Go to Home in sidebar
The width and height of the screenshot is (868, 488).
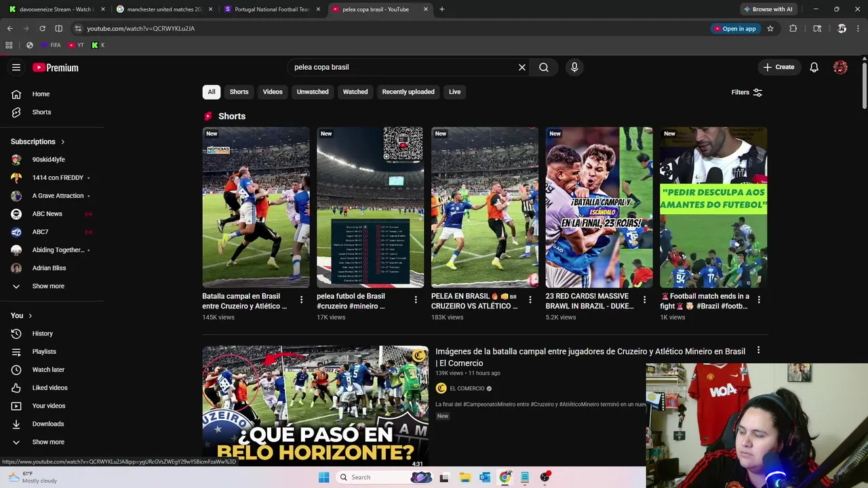41,94
